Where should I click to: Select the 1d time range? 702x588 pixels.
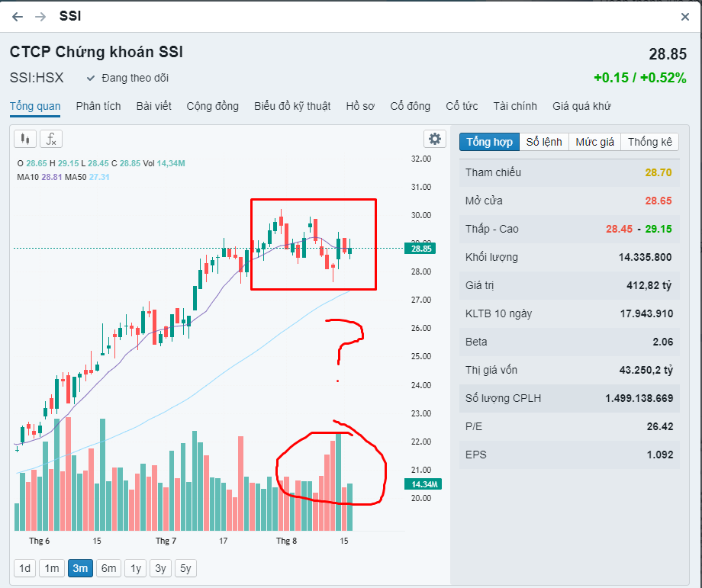point(25,567)
